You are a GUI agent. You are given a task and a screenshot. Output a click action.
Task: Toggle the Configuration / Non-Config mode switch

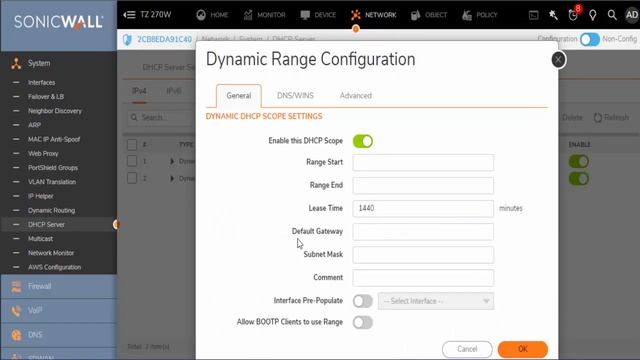point(590,39)
